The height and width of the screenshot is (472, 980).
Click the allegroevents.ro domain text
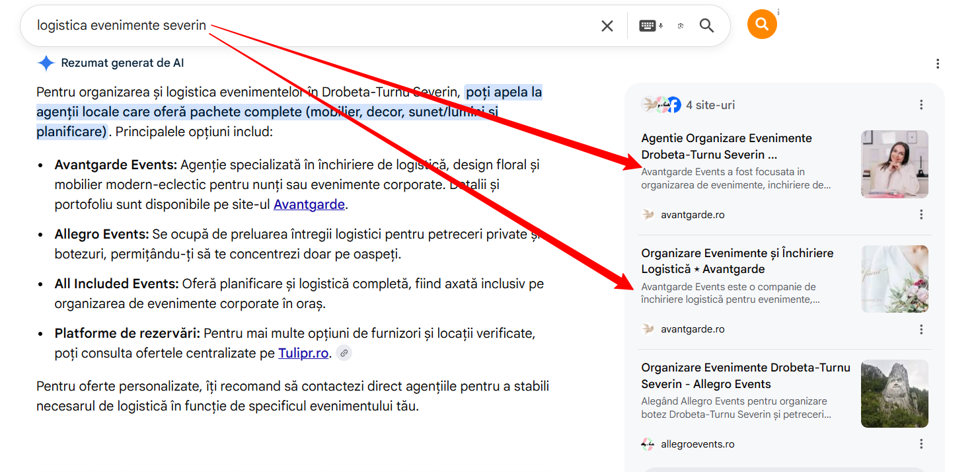pyautogui.click(x=698, y=444)
